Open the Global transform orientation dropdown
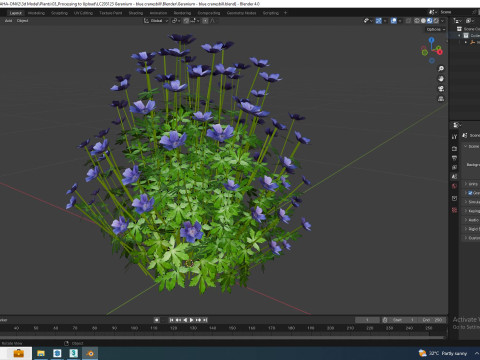Image resolution: width=480 pixels, height=360 pixels. [x=156, y=21]
